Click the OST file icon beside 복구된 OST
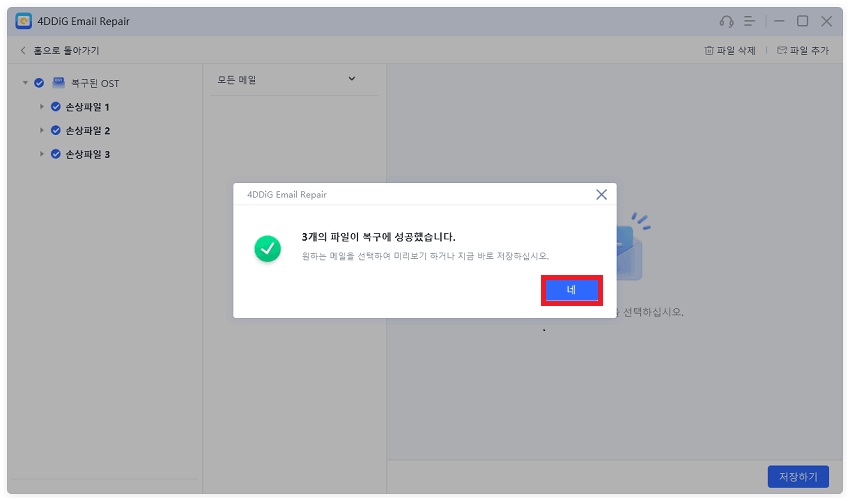Screen dimensions: 850x501 (58, 83)
